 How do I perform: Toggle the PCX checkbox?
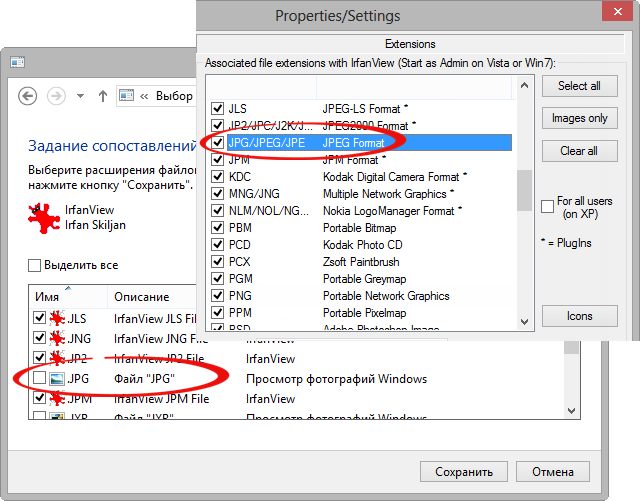pyautogui.click(x=218, y=261)
